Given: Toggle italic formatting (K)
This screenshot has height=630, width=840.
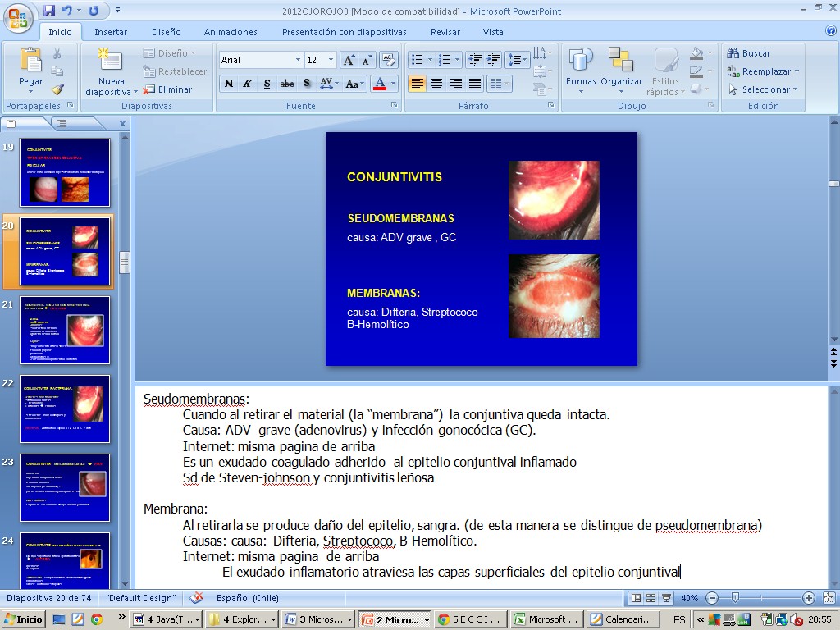Looking at the screenshot, I should click(248, 84).
